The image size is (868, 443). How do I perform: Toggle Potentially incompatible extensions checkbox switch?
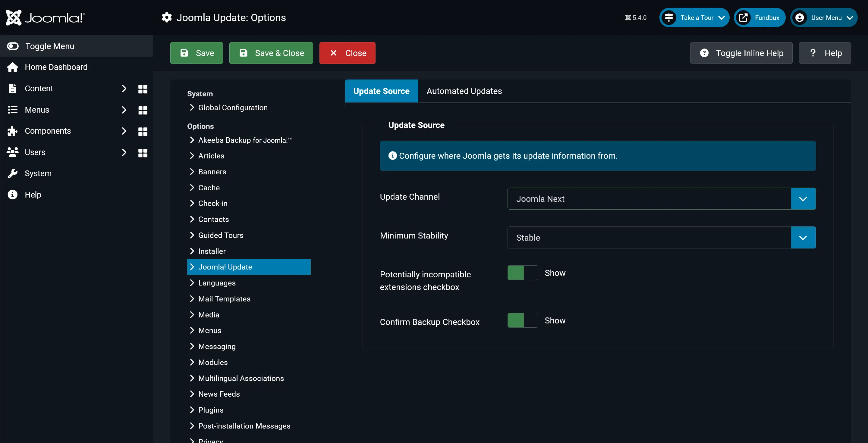click(522, 273)
